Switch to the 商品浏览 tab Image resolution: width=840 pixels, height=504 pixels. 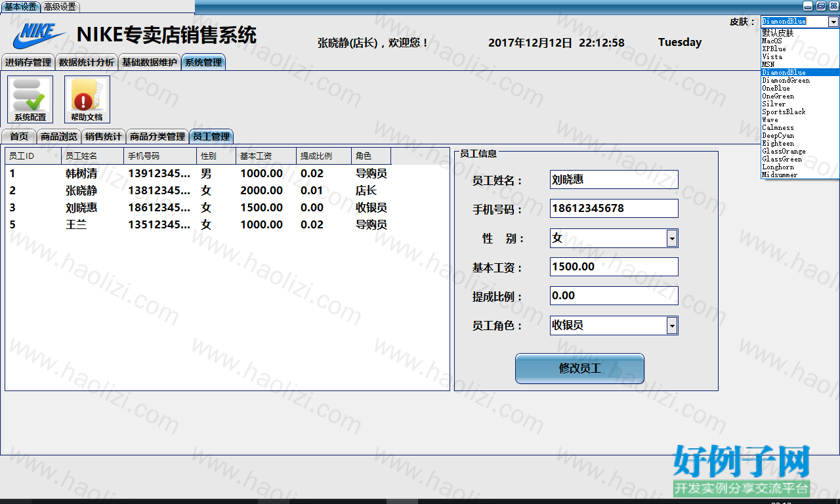(59, 136)
